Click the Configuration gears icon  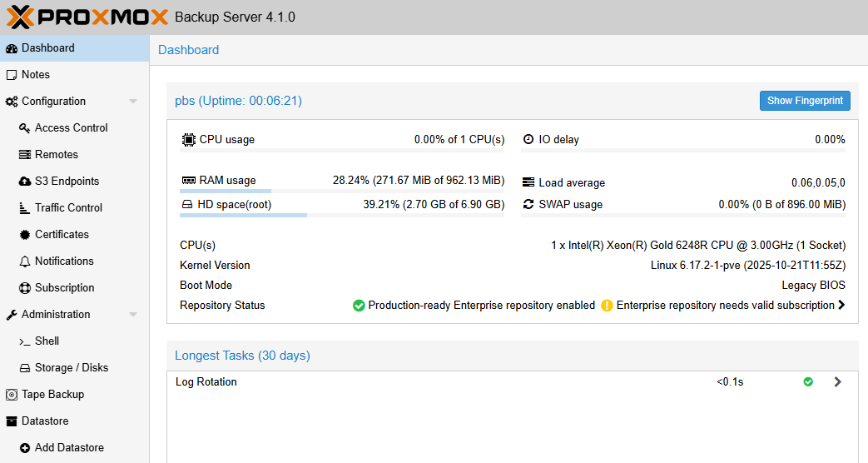pyautogui.click(x=12, y=102)
